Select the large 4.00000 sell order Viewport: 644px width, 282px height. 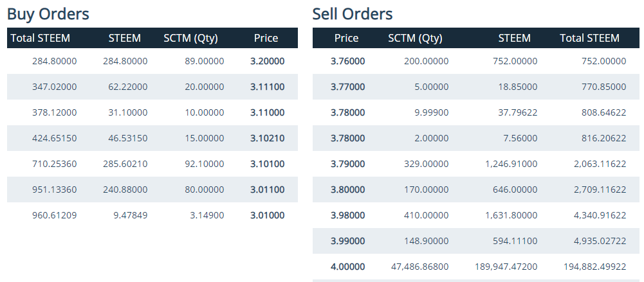point(475,267)
